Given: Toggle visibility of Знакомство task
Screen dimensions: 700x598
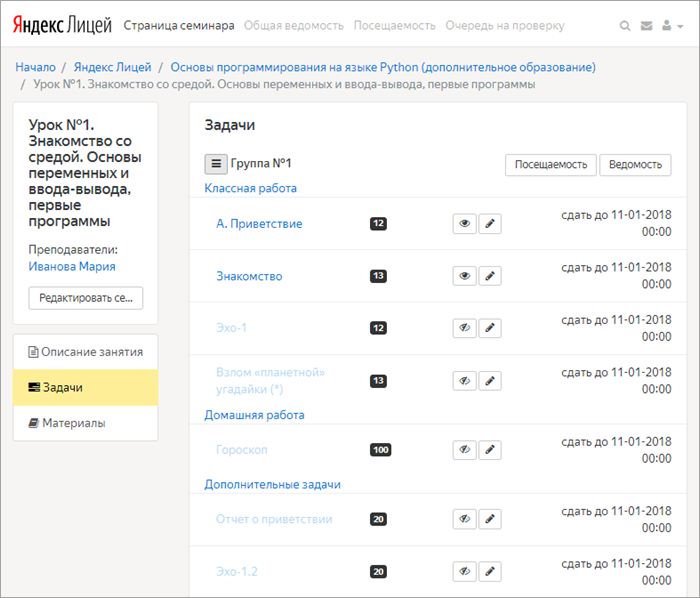Looking at the screenshot, I should pos(464,276).
